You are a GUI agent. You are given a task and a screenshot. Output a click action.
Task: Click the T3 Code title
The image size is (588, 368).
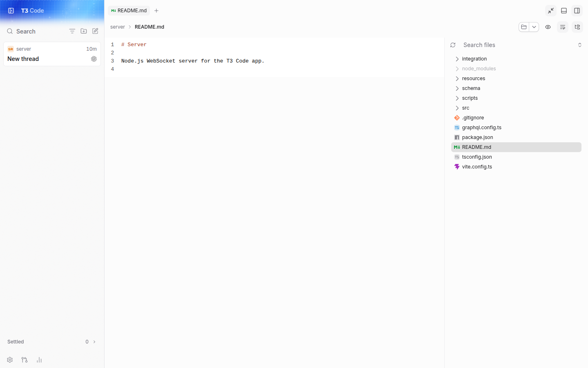click(x=33, y=11)
